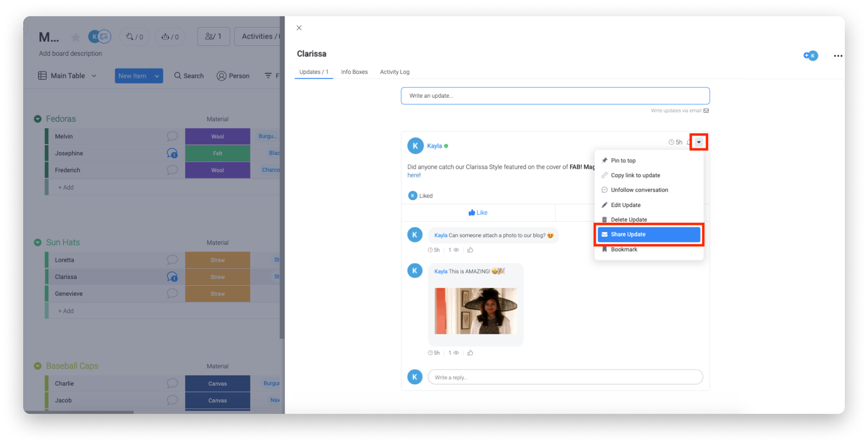Open Loretta's conversation bubble
This screenshot has height=444, width=868.
pyautogui.click(x=172, y=260)
